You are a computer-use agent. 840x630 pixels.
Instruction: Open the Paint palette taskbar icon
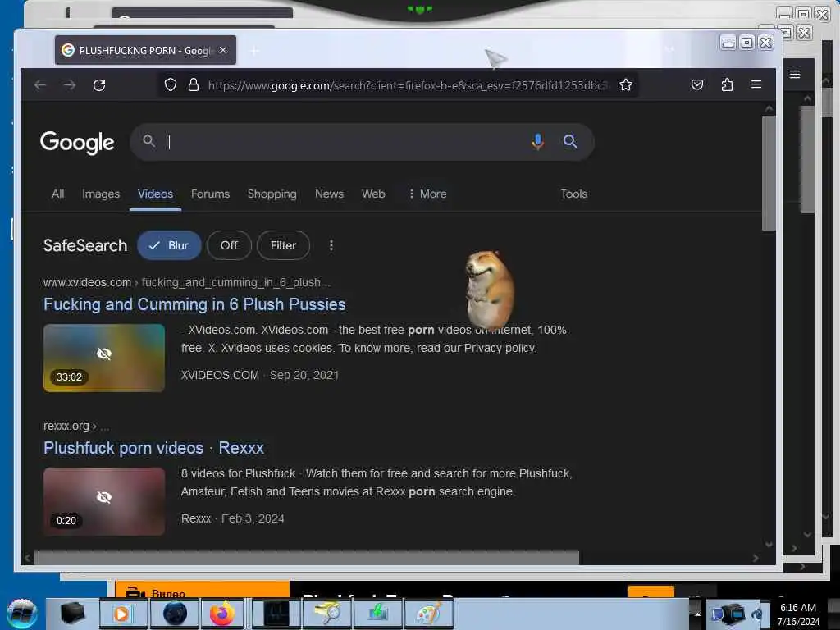tap(428, 614)
